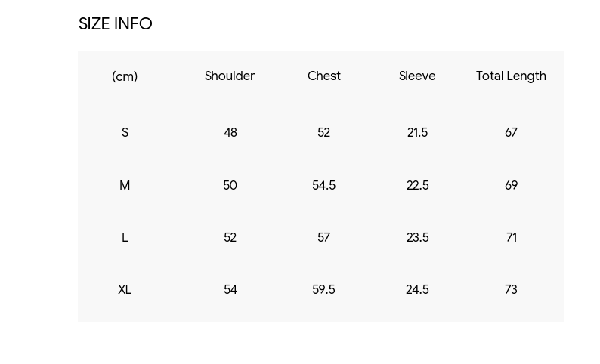Click the L size row label

click(x=125, y=237)
